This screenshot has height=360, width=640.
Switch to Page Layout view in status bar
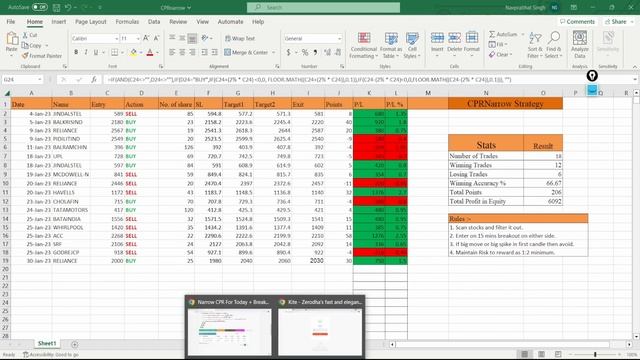point(541,354)
